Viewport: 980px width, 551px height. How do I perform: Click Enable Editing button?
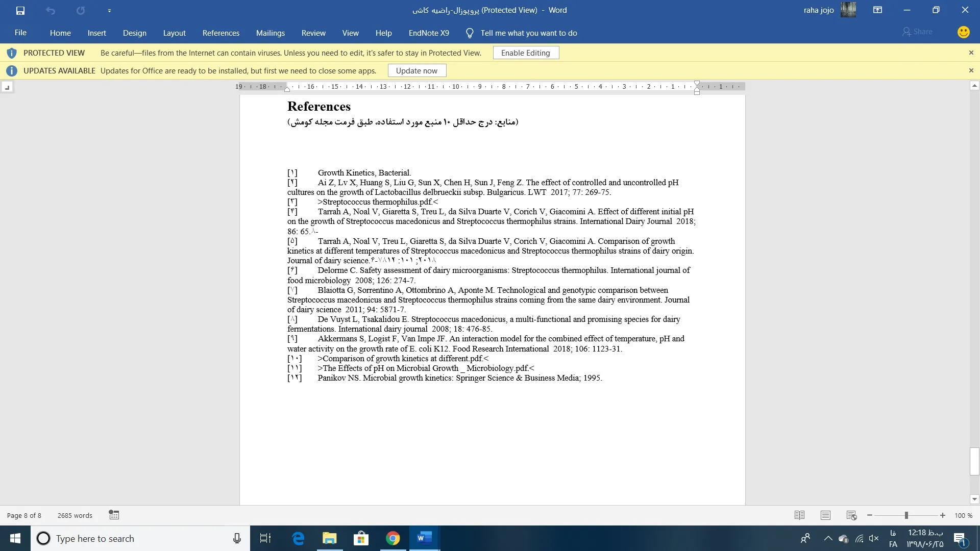pyautogui.click(x=525, y=53)
